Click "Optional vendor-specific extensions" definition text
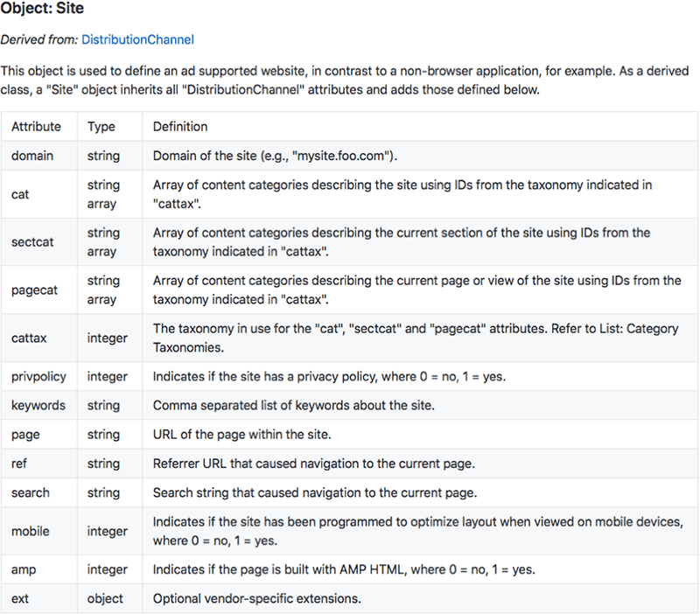Image resolution: width=700 pixels, height=614 pixels. pyautogui.click(x=256, y=598)
